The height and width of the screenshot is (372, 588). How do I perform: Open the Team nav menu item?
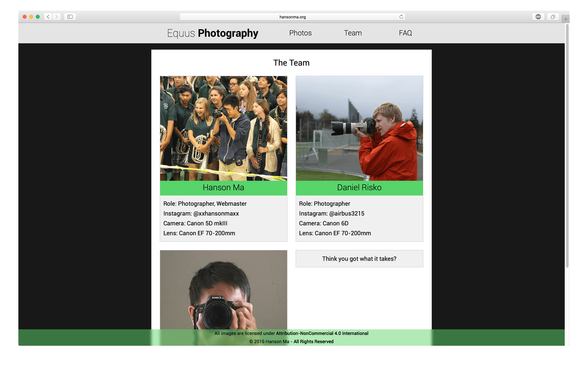[x=353, y=33]
